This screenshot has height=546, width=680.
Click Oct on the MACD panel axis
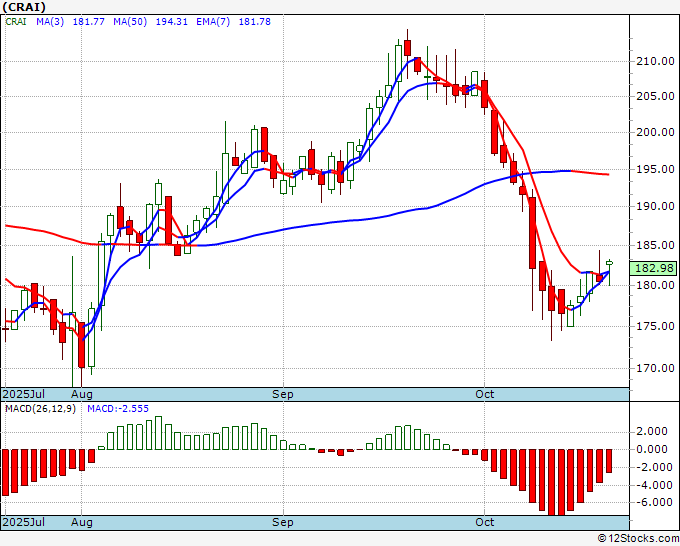pos(484,522)
